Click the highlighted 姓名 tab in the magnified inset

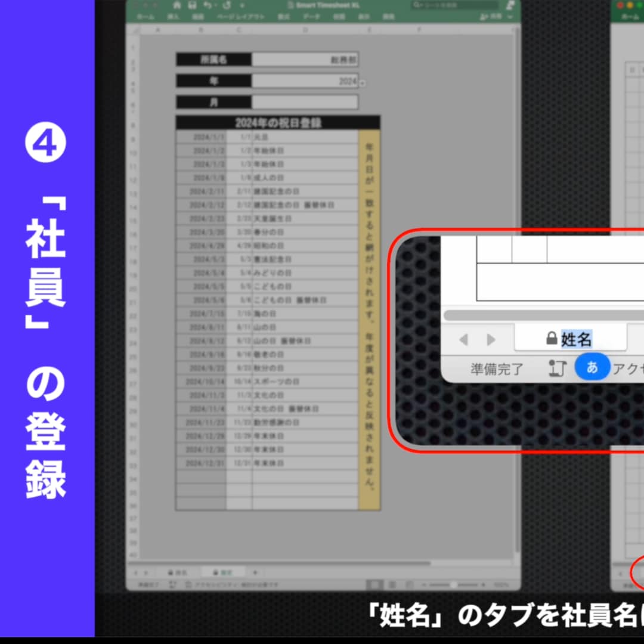point(571,338)
